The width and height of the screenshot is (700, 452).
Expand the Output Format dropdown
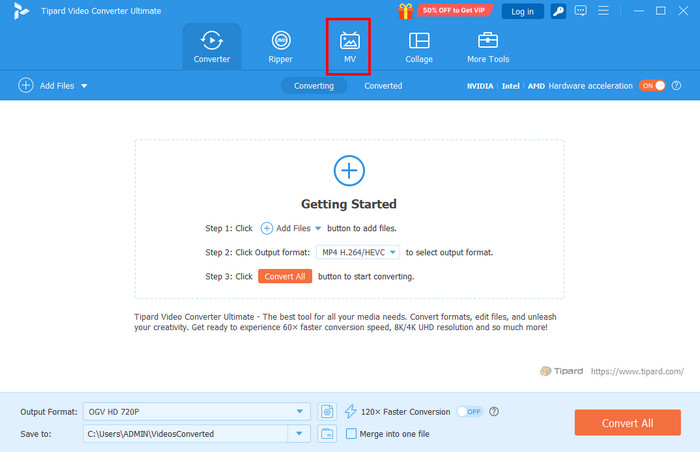301,411
